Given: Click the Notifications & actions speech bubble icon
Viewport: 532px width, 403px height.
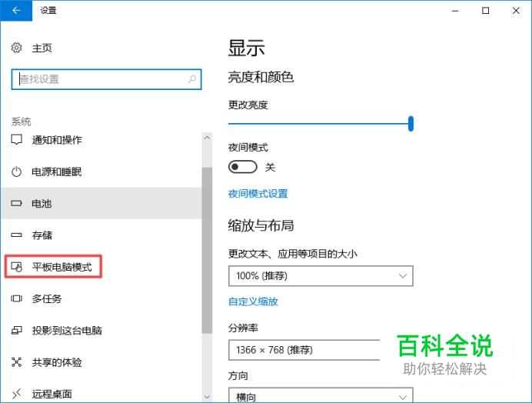Looking at the screenshot, I should pyautogui.click(x=16, y=139).
